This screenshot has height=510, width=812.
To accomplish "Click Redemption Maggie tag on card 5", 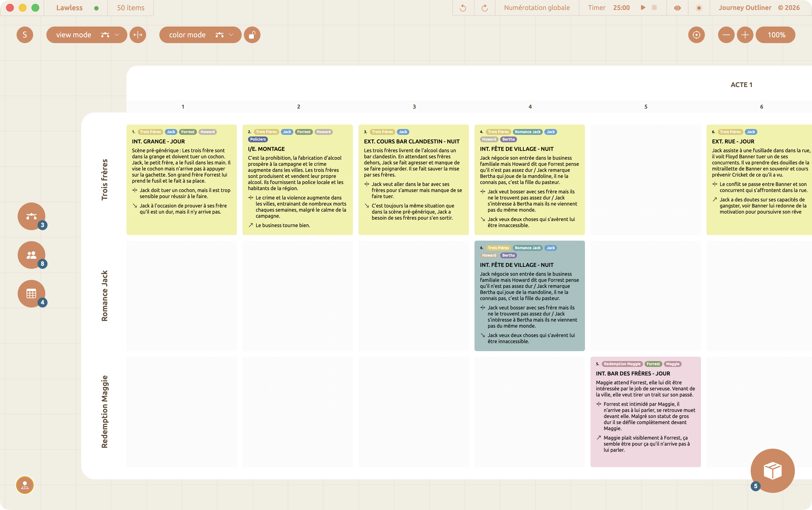I will pyautogui.click(x=622, y=364).
